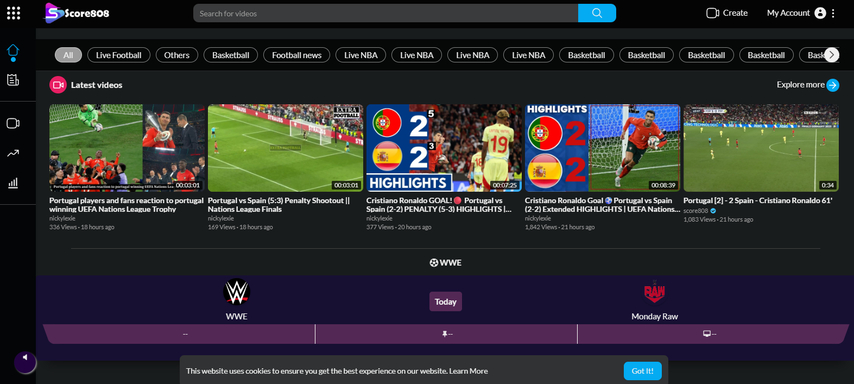Accept cookies with Got It! button
The image size is (854, 384).
point(643,371)
